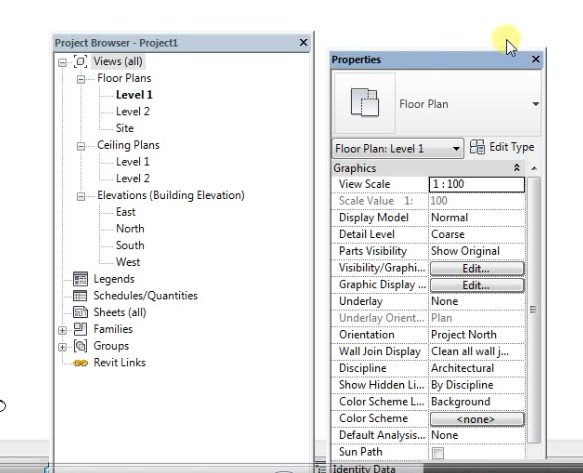Toggle the Sun Path checkbox
Viewport: 583px width, 473px height.
(x=438, y=453)
